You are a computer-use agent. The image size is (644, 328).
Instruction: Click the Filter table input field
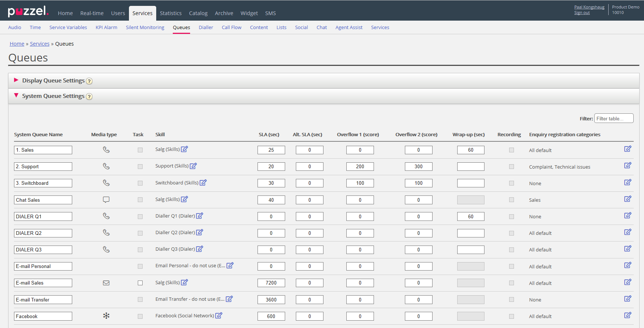click(x=613, y=119)
